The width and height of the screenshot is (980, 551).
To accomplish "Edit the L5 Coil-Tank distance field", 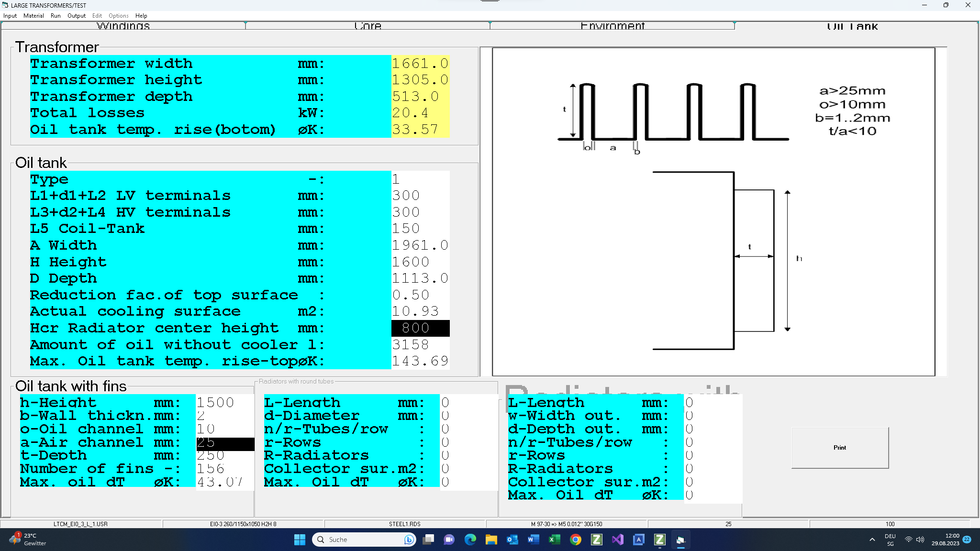I will (x=420, y=229).
